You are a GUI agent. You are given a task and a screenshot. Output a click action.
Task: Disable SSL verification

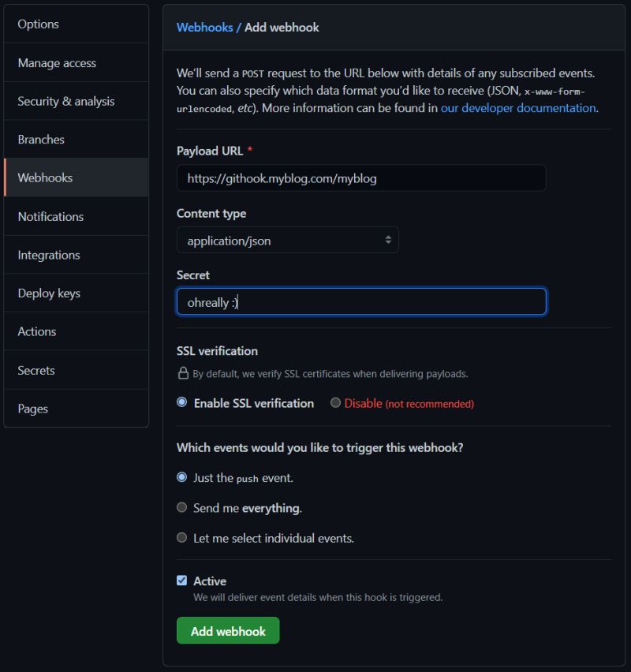click(335, 402)
